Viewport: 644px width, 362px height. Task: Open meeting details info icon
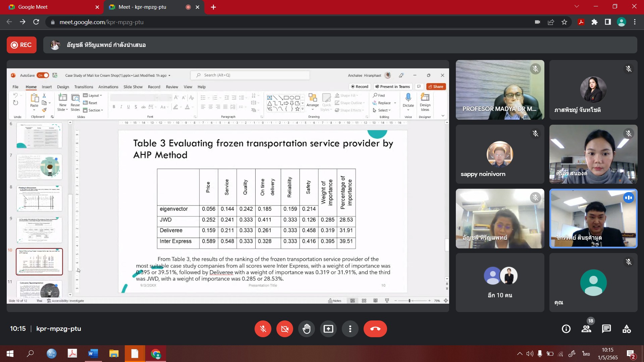[x=566, y=329]
